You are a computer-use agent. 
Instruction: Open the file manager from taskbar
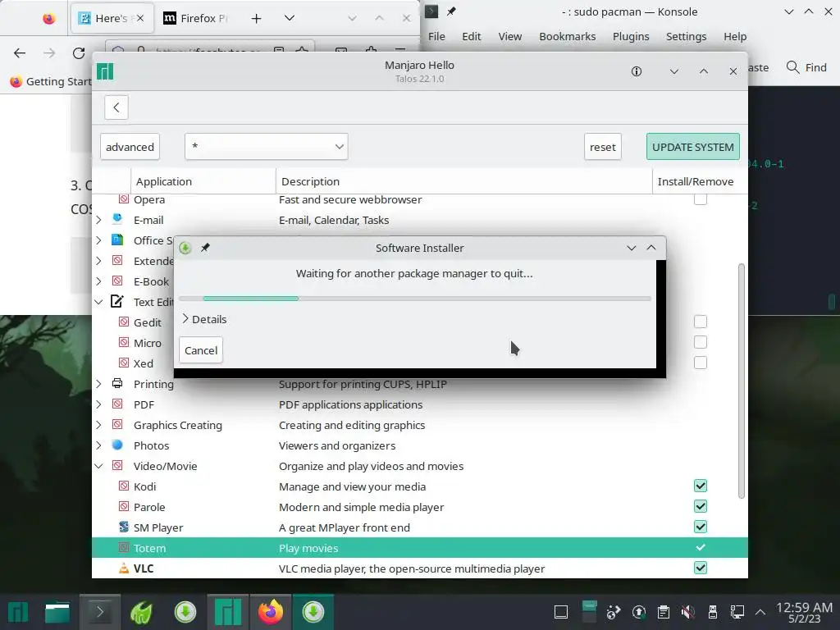[57, 612]
